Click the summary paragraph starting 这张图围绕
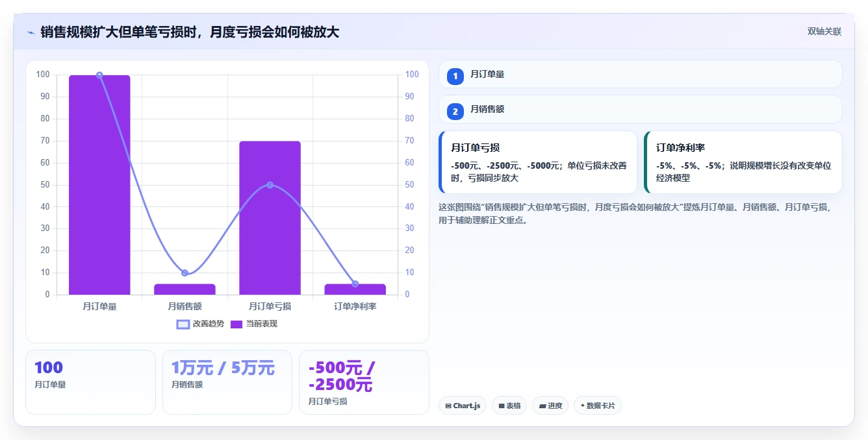The height and width of the screenshot is (440, 868). pos(636,214)
